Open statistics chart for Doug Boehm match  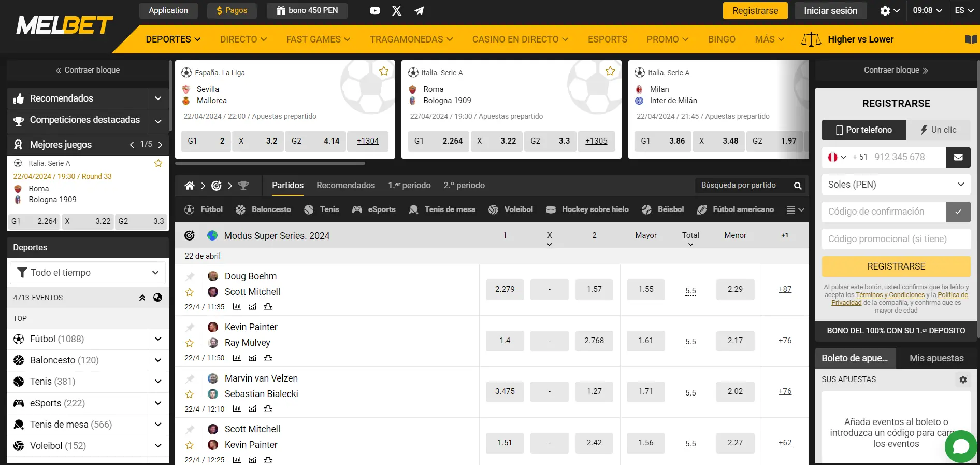tap(237, 307)
